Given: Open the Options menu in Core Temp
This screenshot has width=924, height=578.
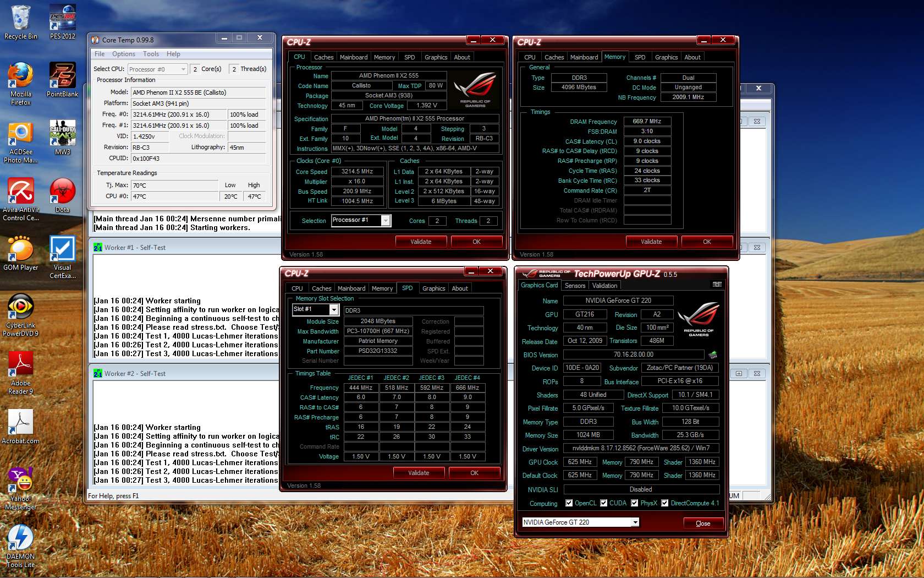Looking at the screenshot, I should pyautogui.click(x=124, y=54).
